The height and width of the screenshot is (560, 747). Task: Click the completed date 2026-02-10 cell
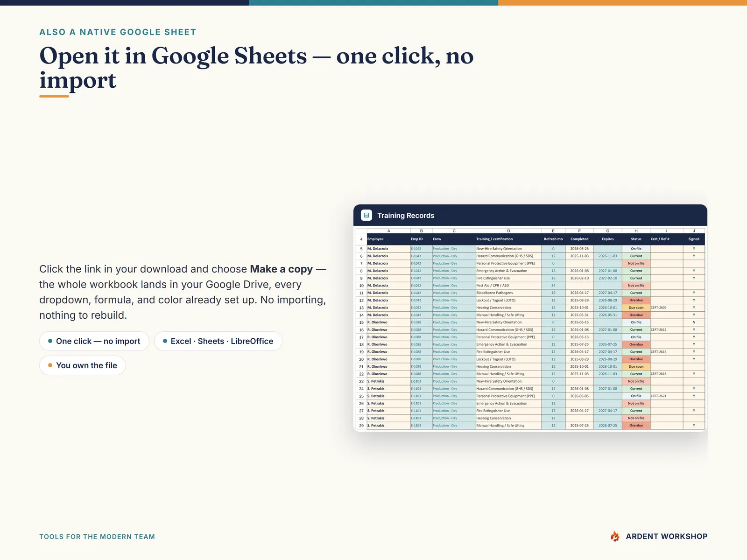(579, 278)
